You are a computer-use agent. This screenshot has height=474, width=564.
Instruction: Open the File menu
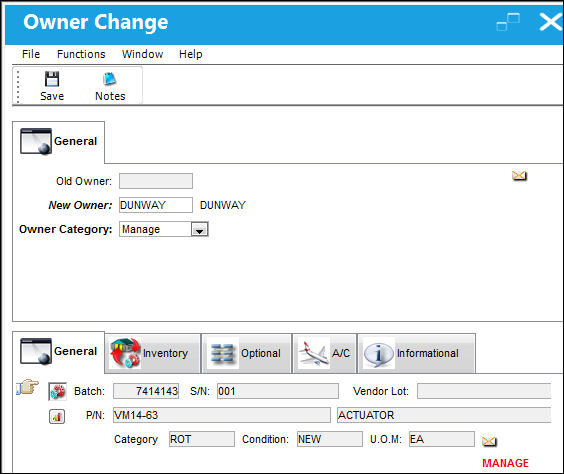click(x=31, y=54)
